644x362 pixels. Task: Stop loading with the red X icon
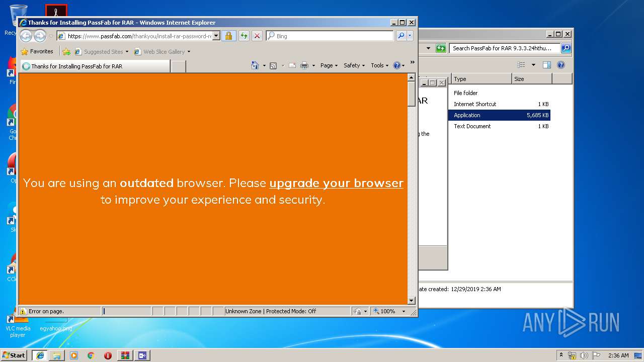pyautogui.click(x=257, y=36)
